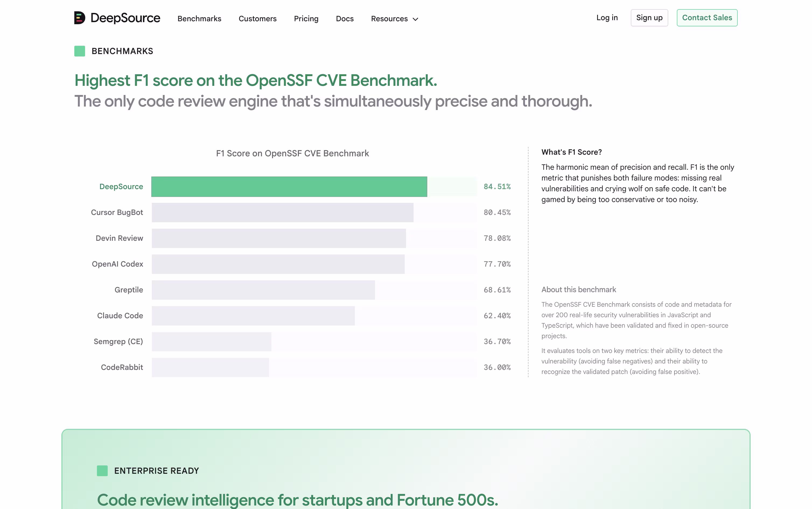The image size is (812, 509).
Task: Click the 36.70% score value
Action: tap(497, 342)
